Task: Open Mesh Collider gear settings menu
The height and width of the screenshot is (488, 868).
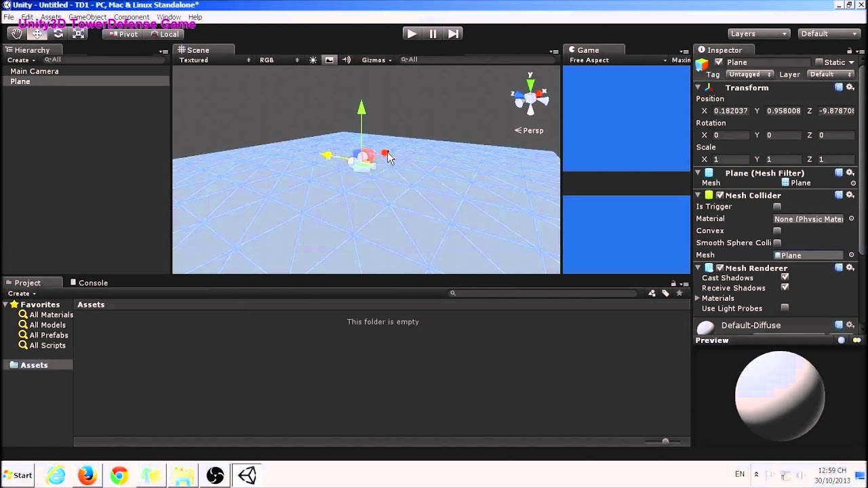Action: point(850,195)
